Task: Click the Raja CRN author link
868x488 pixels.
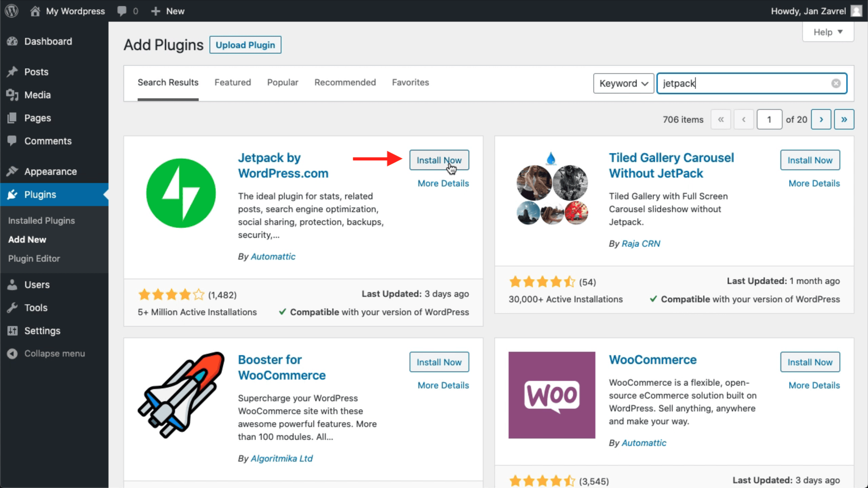Action: click(641, 244)
